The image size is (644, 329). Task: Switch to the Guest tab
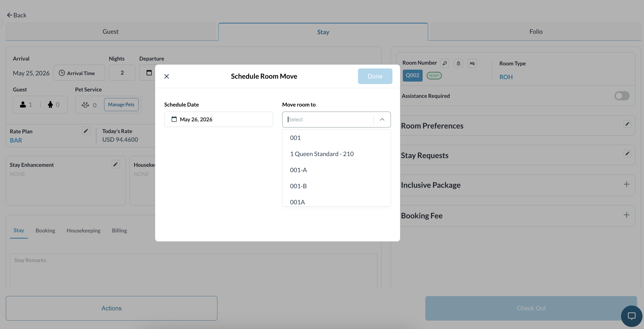tap(110, 31)
